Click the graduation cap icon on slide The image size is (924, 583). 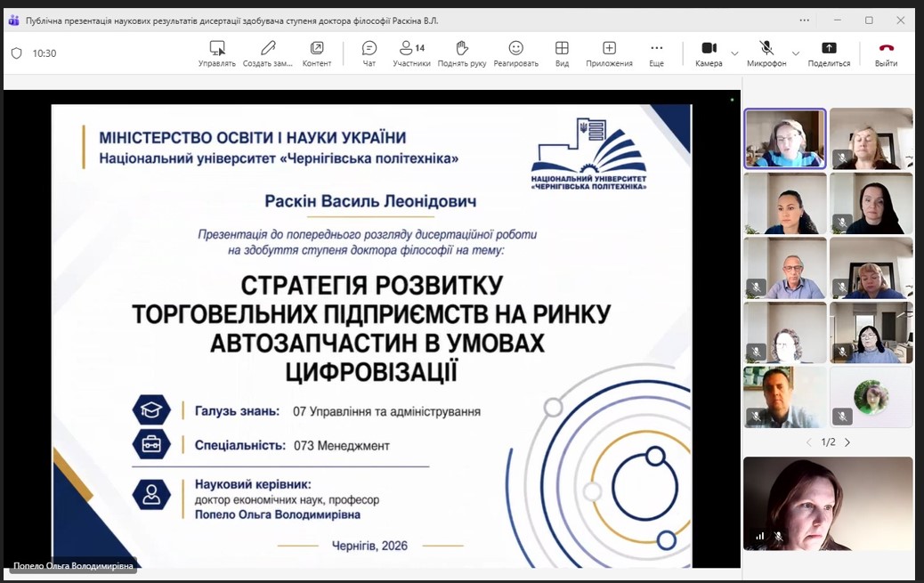click(x=151, y=409)
